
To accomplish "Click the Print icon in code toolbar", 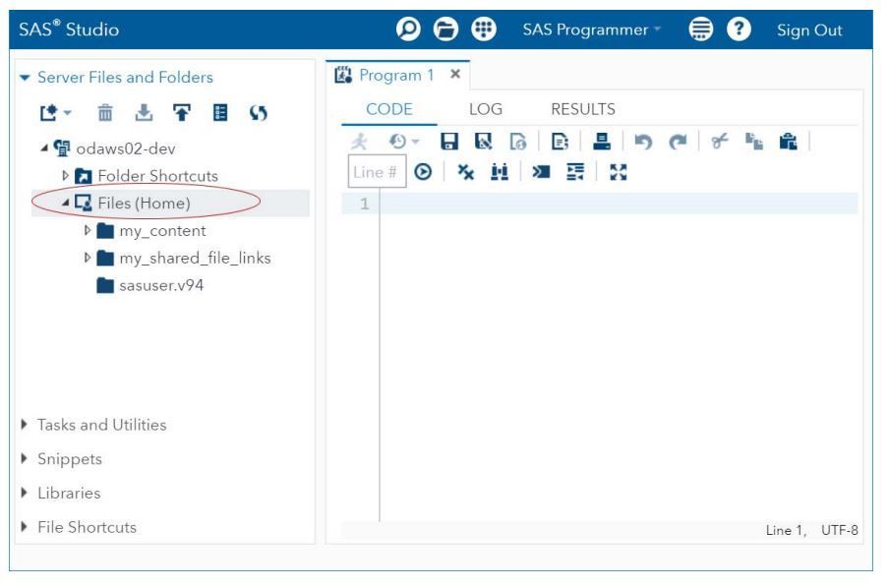I will click(x=602, y=141).
